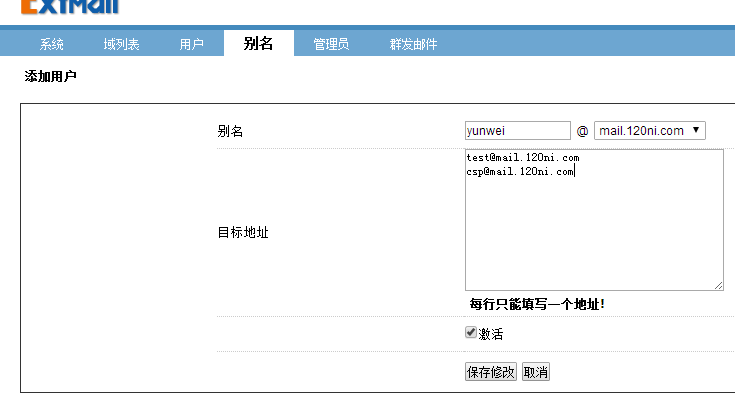Viewport: 735px width, 397px height.
Task: Click the ExtMail logo
Action: (70, 7)
